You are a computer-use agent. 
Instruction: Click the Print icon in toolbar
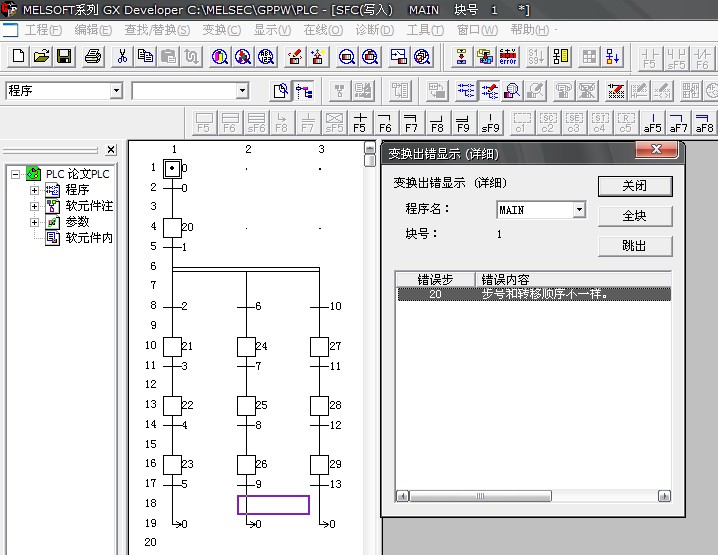click(x=93, y=56)
